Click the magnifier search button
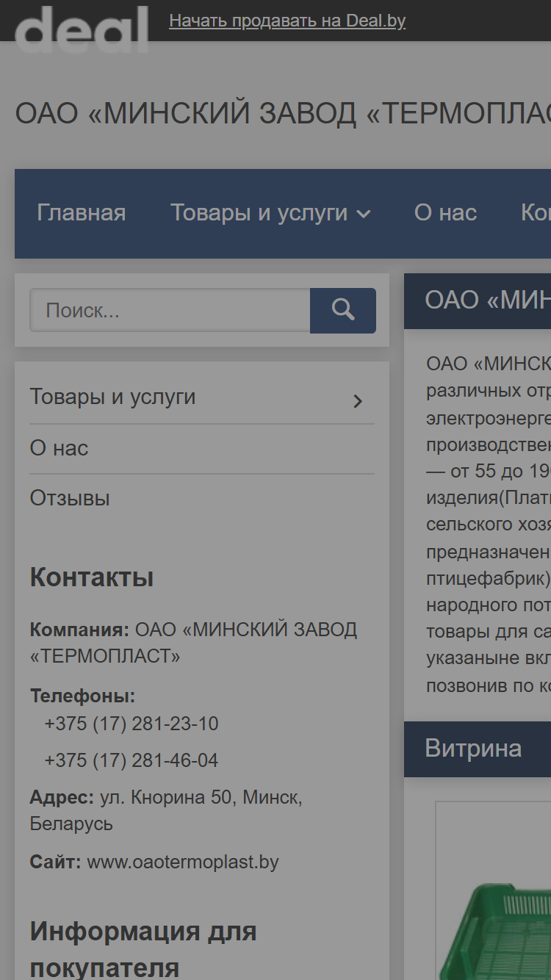Screen dimensions: 551x980 click(x=343, y=310)
